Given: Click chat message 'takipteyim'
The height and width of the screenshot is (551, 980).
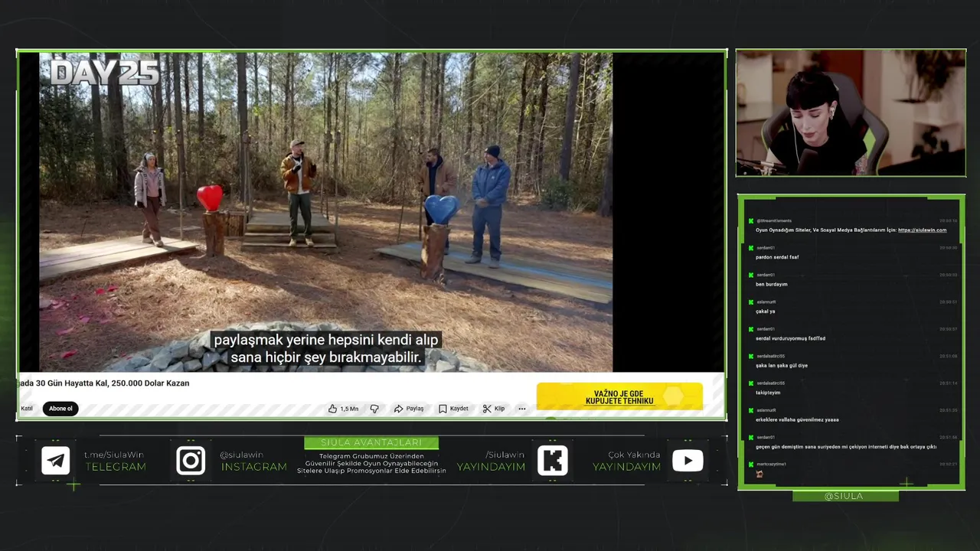Looking at the screenshot, I should 768,393.
